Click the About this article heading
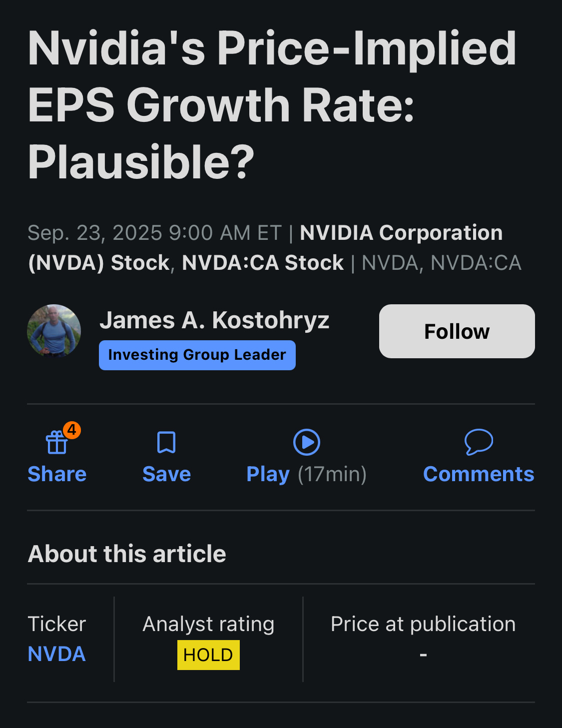Screen dimensions: 562x728 [x=127, y=554]
